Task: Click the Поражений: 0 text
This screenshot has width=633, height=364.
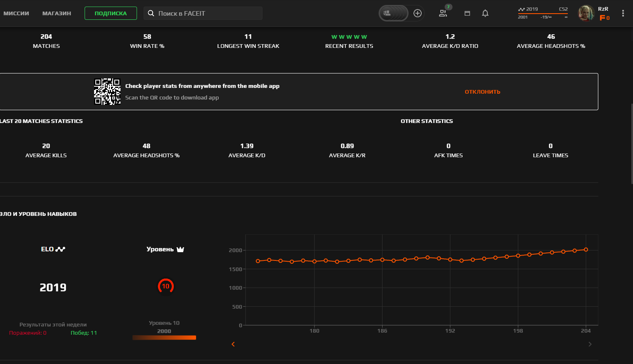Action: [28, 333]
